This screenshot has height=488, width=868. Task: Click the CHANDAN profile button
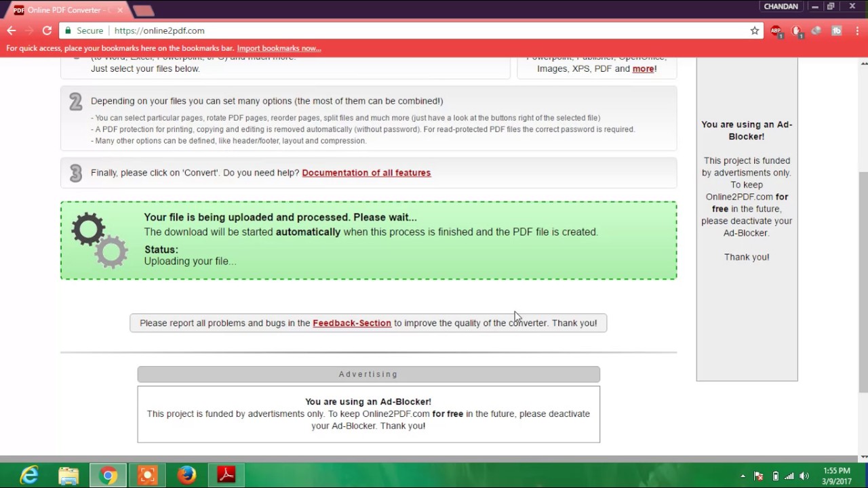click(781, 6)
